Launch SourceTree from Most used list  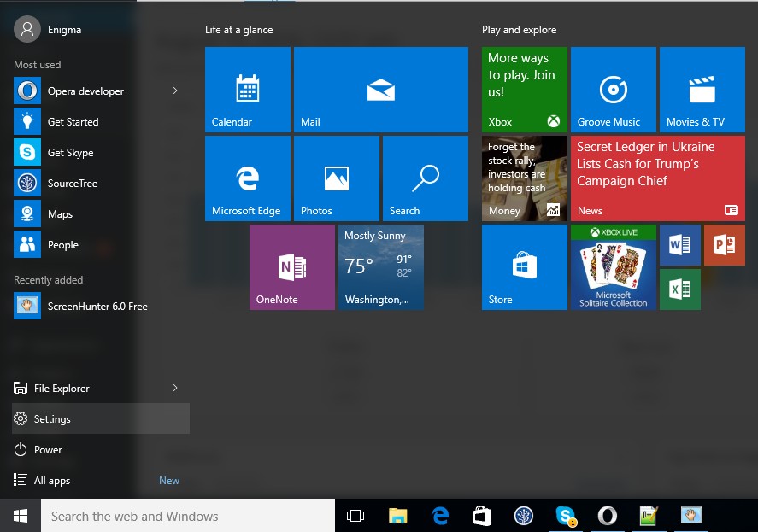click(101, 183)
